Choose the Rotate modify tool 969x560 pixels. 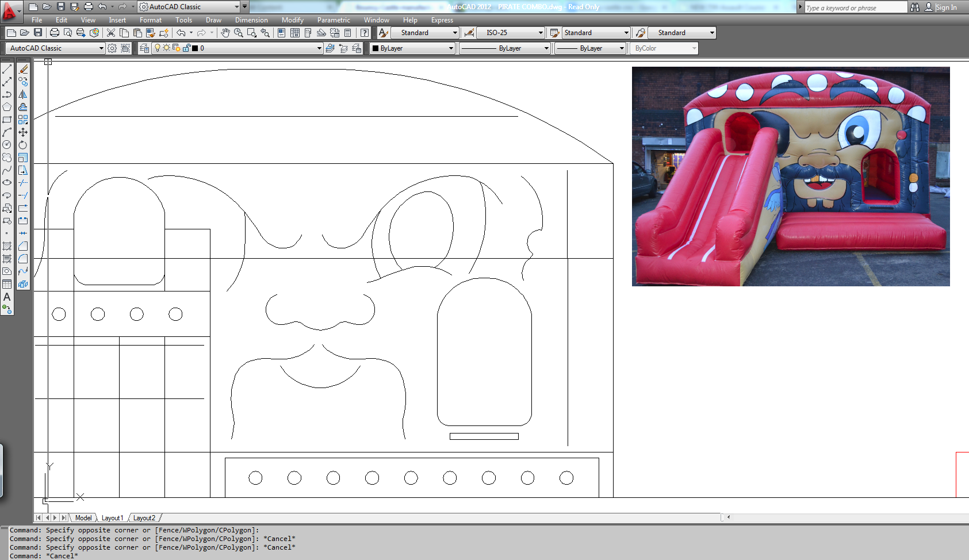click(23, 145)
